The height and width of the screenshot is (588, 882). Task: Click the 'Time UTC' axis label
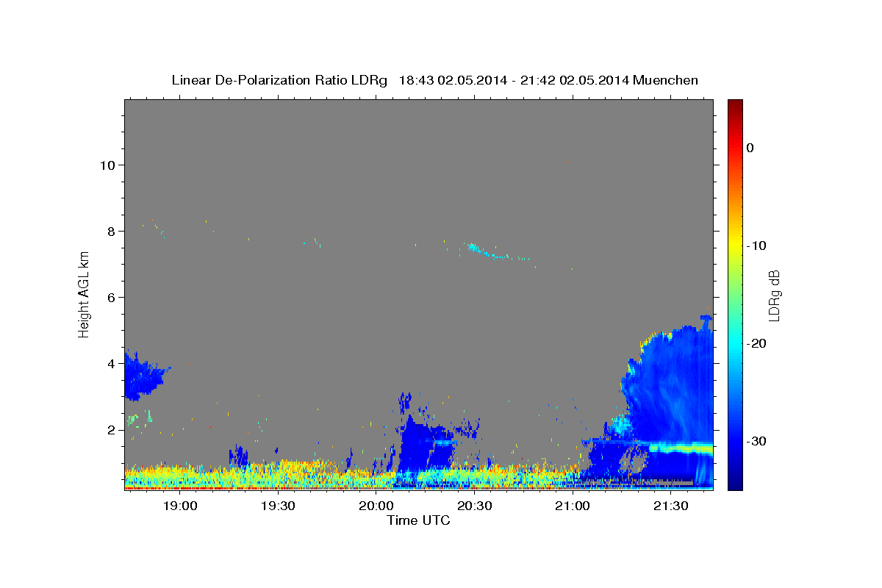(x=418, y=520)
